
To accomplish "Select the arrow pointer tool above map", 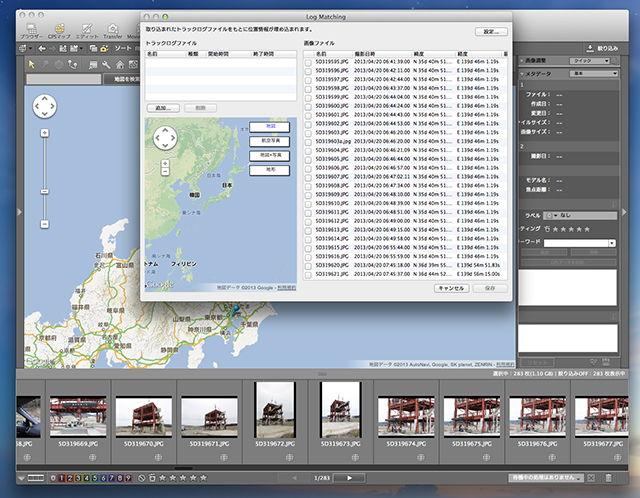I will pyautogui.click(x=33, y=65).
